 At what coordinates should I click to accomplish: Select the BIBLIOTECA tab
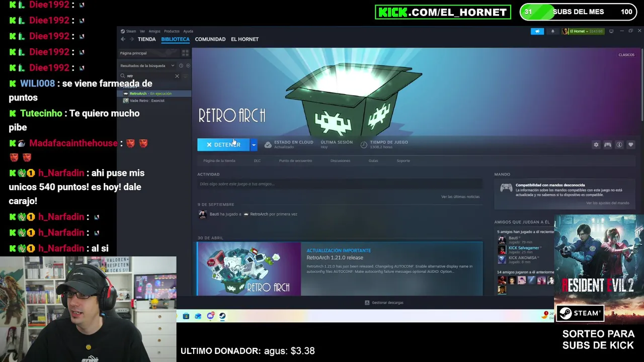click(175, 39)
